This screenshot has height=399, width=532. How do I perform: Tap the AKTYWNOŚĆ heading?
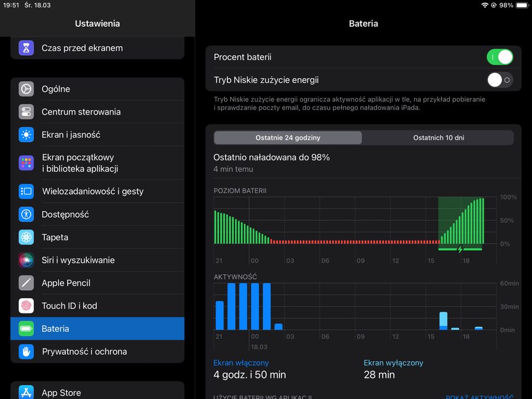tap(235, 277)
